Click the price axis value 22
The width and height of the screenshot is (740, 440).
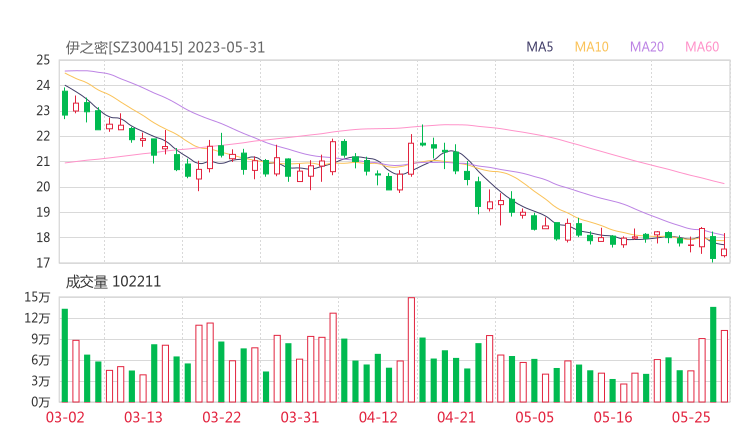pyautogui.click(x=43, y=136)
